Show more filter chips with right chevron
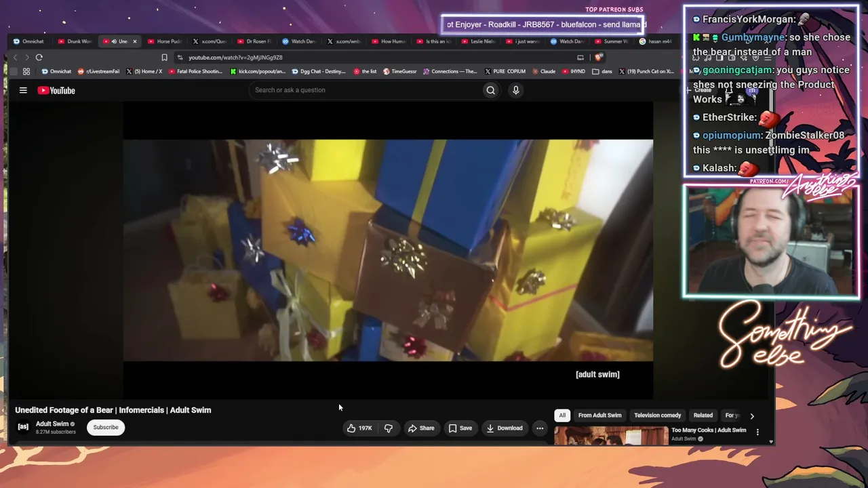 pos(752,415)
